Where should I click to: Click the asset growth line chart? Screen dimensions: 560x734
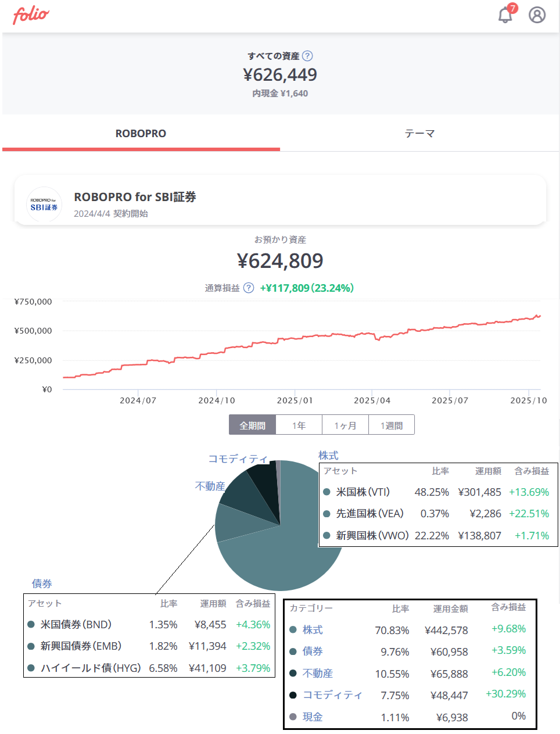click(302, 346)
